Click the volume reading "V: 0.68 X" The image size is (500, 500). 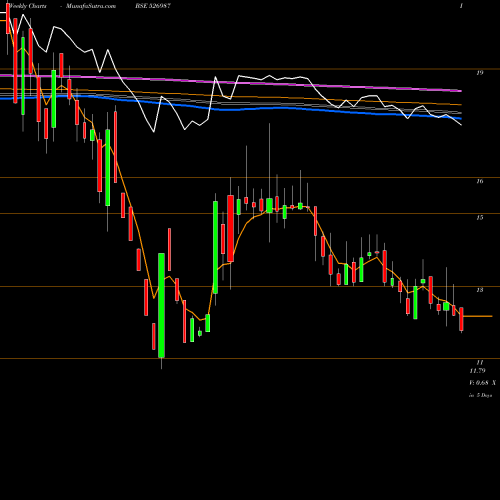coord(482,383)
